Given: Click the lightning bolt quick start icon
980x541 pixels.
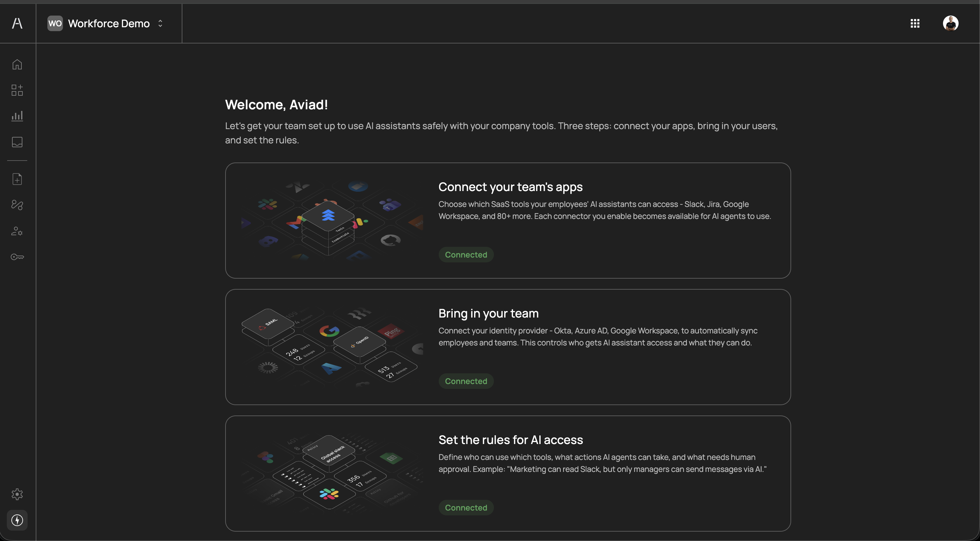Looking at the screenshot, I should click(x=17, y=520).
